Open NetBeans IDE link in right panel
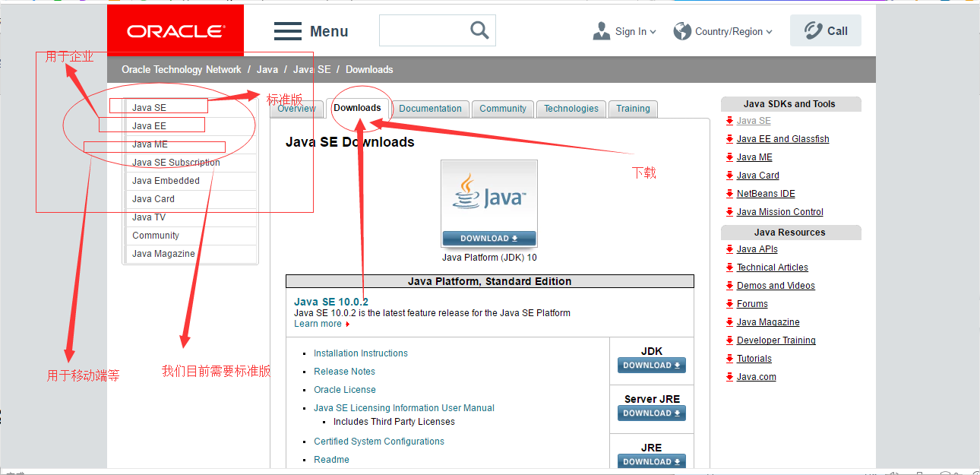 [x=766, y=194]
